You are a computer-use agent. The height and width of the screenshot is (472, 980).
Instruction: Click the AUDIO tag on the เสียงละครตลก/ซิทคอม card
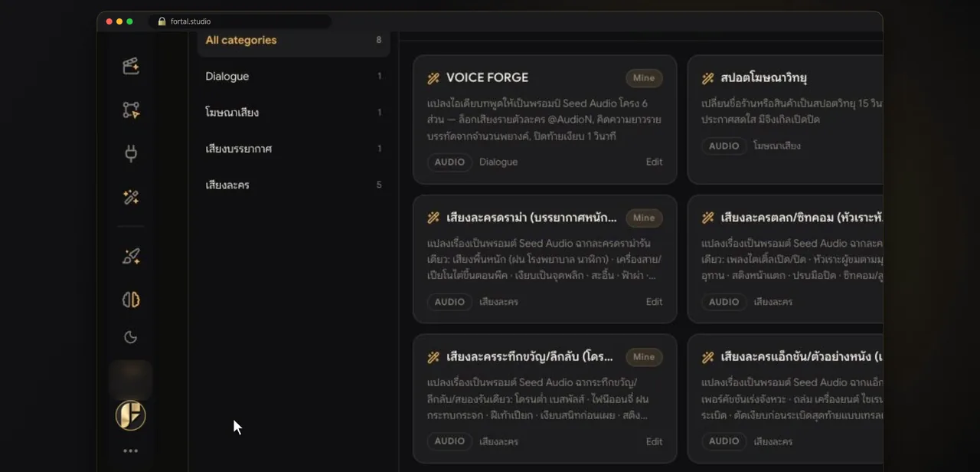pyautogui.click(x=724, y=302)
